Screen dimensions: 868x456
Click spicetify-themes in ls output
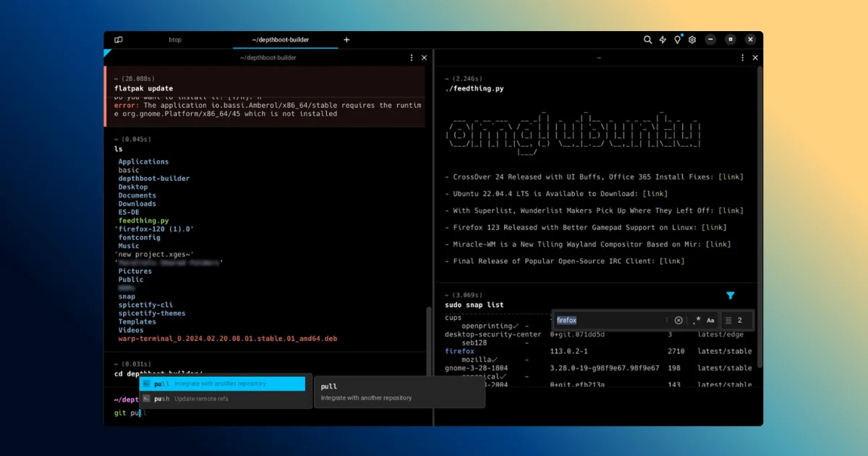pos(152,313)
